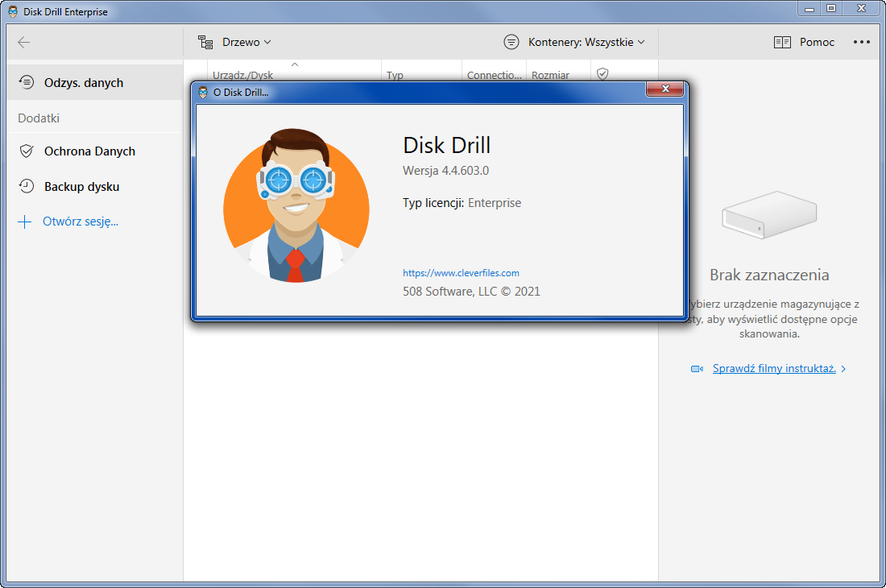Open Backup dysku section
This screenshot has height=588, width=886.
coord(82,187)
